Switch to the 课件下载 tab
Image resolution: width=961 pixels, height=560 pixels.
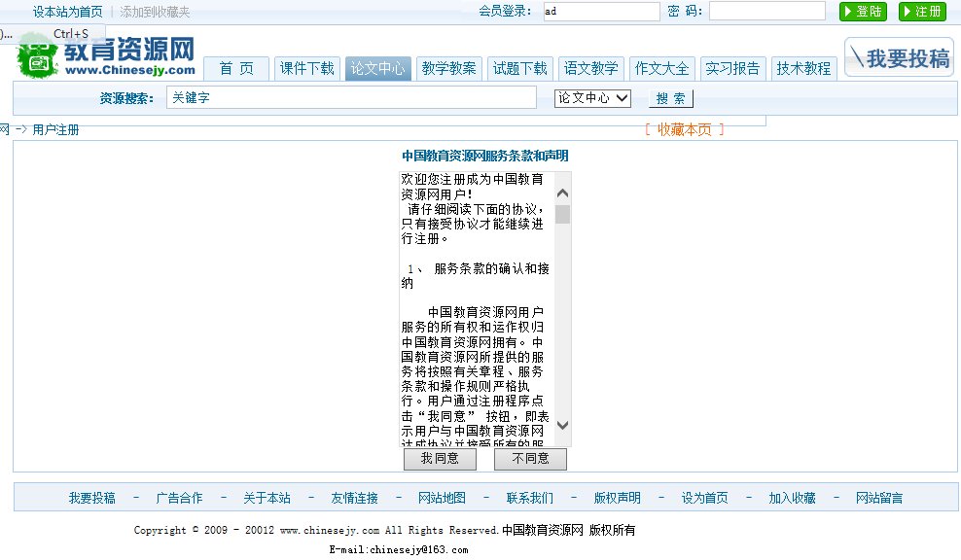point(307,68)
